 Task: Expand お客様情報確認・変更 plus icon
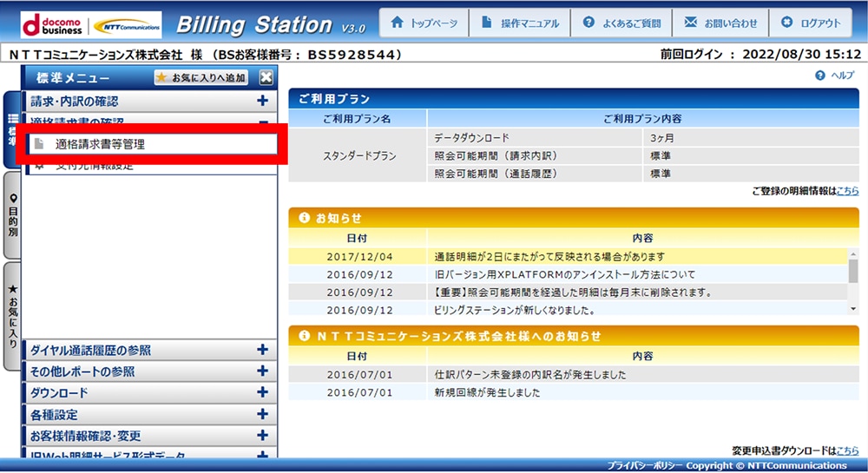262,436
